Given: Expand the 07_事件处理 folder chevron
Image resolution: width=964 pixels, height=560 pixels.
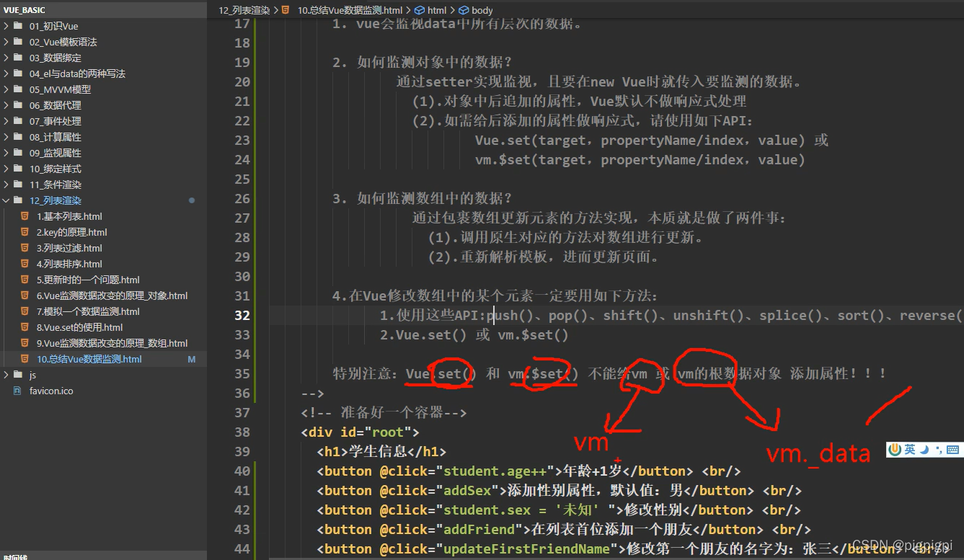Looking at the screenshot, I should coord(6,121).
